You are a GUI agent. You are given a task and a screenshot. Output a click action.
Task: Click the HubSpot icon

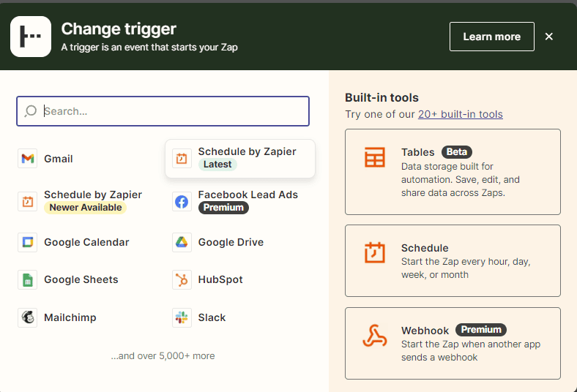click(x=182, y=279)
